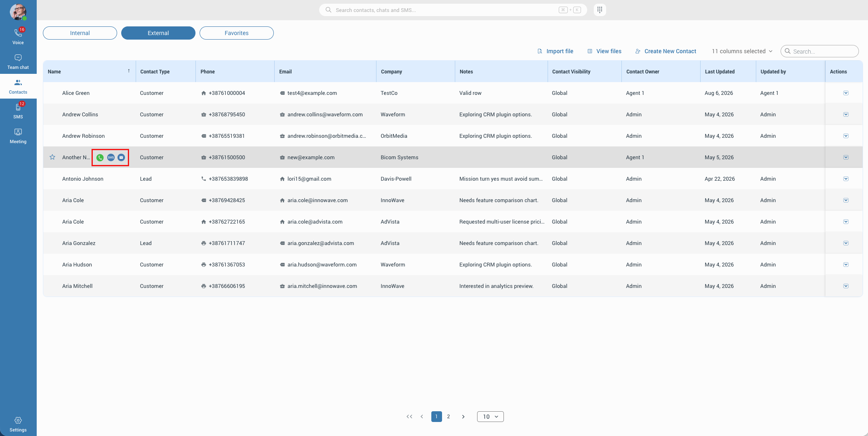The width and height of the screenshot is (868, 436).
Task: Toggle favorite star for Another N... contact
Action: pyautogui.click(x=52, y=157)
